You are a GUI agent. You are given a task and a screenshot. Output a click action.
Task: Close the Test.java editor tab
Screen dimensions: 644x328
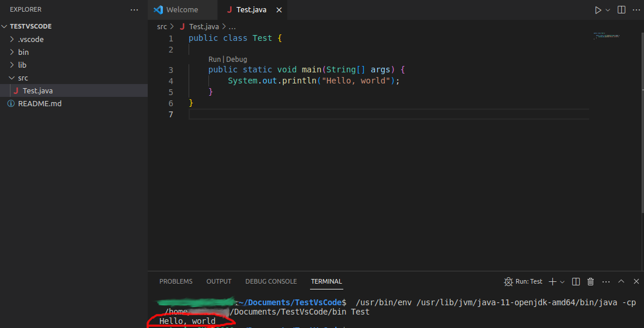coord(279,10)
